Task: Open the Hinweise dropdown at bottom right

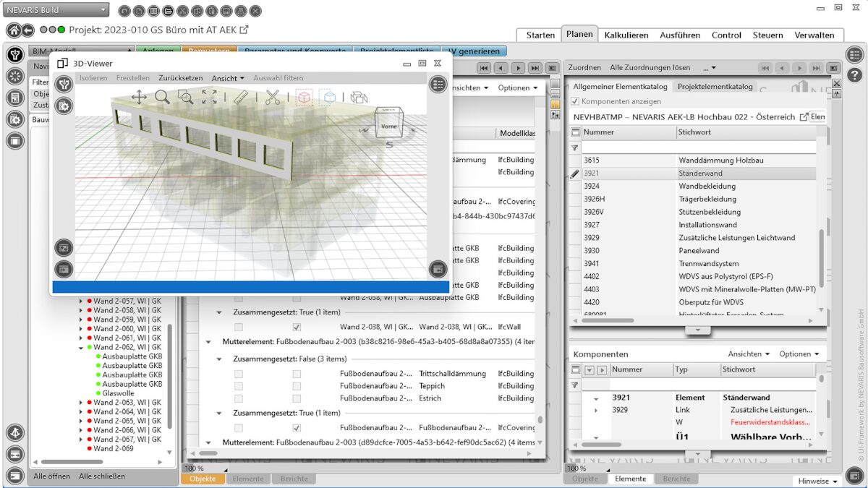Action: point(819,481)
